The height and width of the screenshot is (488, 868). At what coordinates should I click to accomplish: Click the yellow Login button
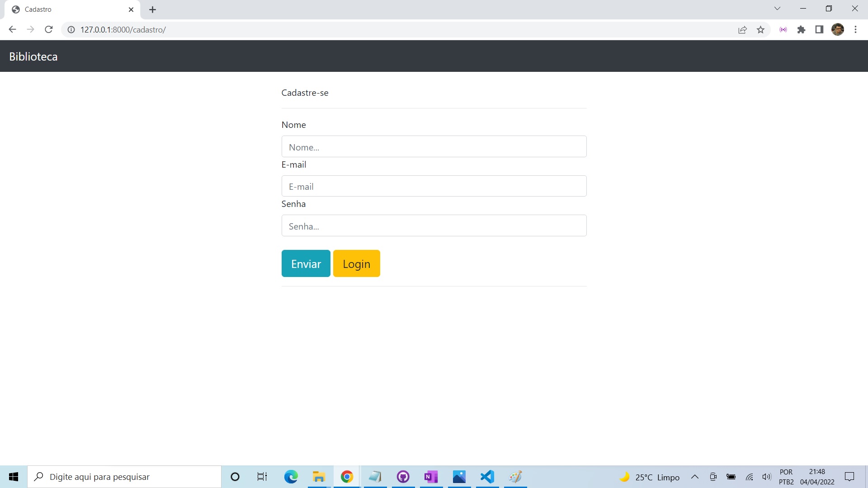tap(356, 263)
